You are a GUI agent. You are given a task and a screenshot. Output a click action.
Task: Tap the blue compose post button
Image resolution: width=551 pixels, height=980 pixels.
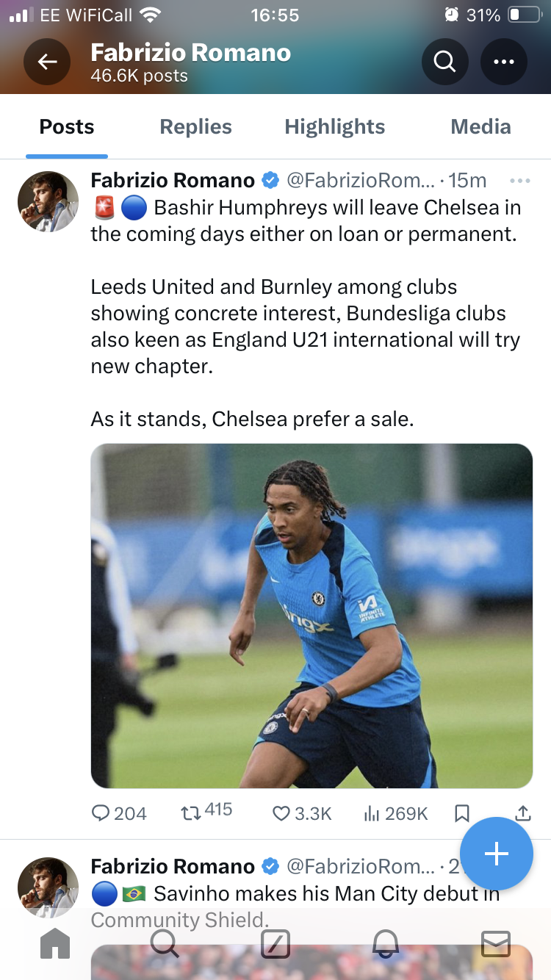(x=497, y=854)
